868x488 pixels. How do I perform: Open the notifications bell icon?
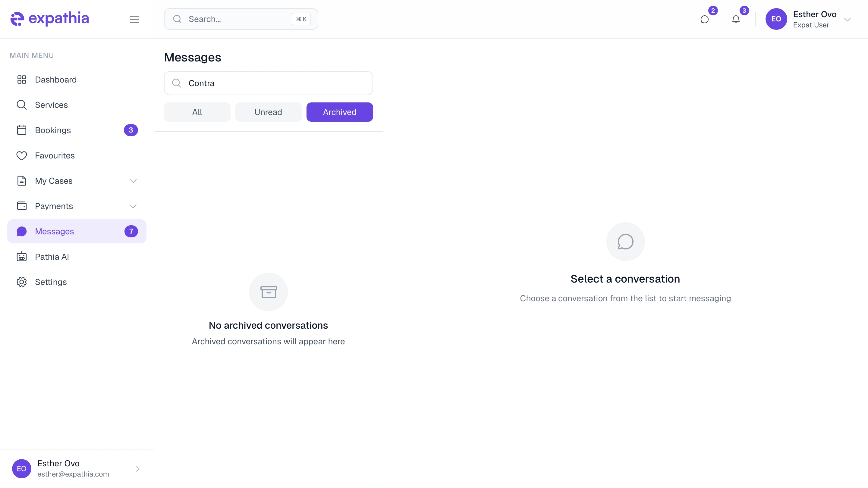736,20
